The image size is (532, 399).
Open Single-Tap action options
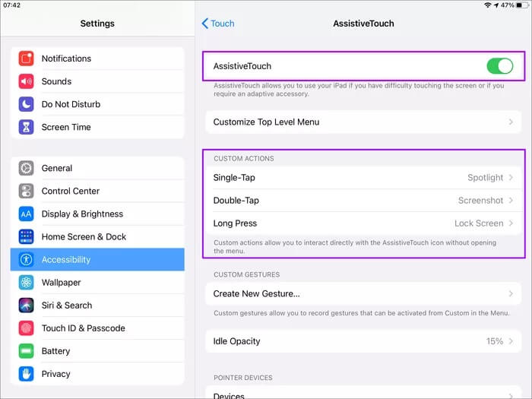click(363, 178)
